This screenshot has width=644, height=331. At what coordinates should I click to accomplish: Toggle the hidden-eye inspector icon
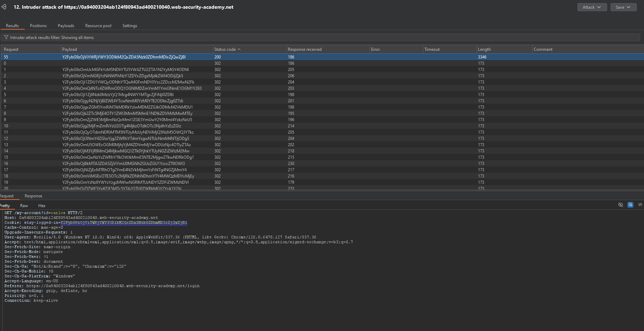pyautogui.click(x=620, y=205)
